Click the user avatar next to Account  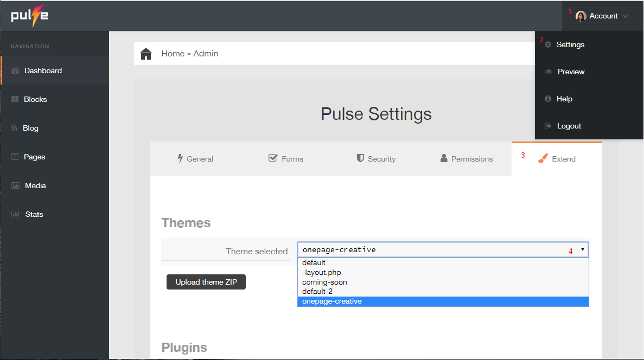[581, 16]
